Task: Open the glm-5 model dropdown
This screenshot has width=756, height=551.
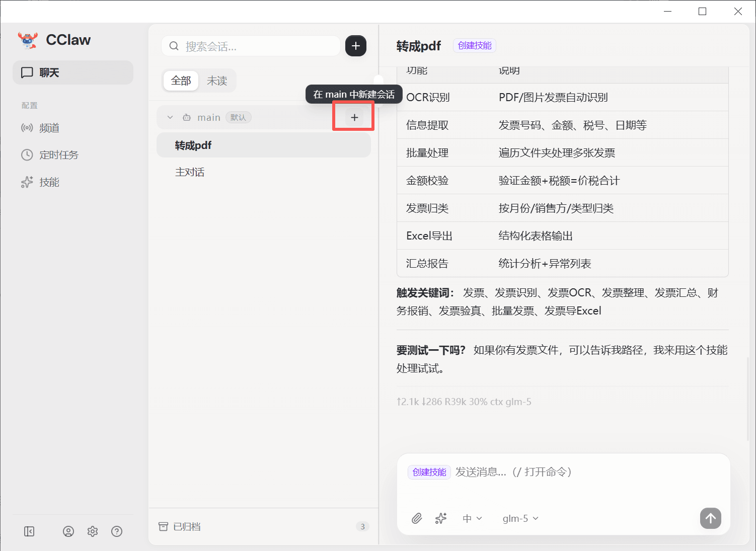Action: (x=519, y=518)
